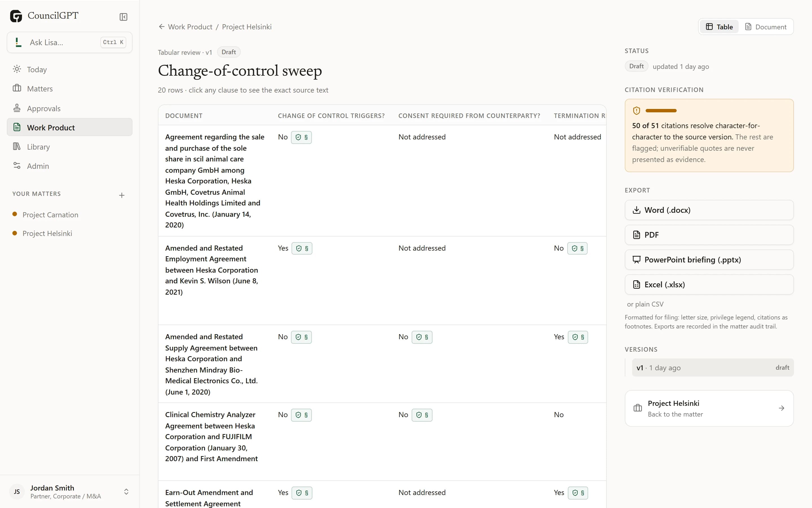Select version v1 draft entry
812x508 pixels.
(713, 367)
